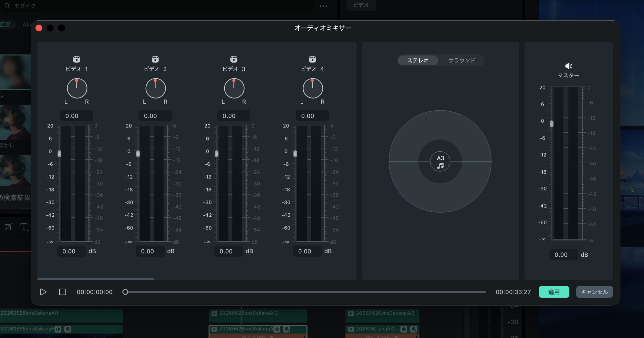Click the マスター speaker icon
Viewport: 644px width, 338px height.
coord(569,66)
